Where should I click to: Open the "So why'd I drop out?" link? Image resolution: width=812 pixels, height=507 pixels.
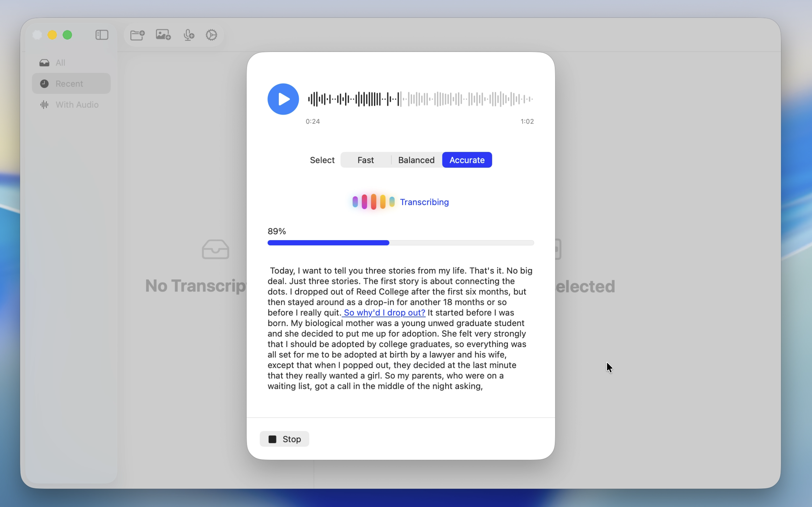pos(383,312)
